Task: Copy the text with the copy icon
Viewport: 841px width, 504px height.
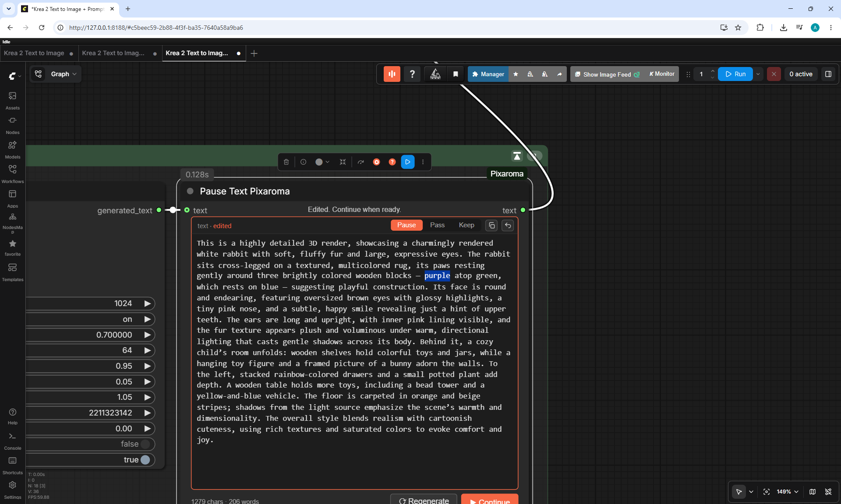Action: pos(492,226)
